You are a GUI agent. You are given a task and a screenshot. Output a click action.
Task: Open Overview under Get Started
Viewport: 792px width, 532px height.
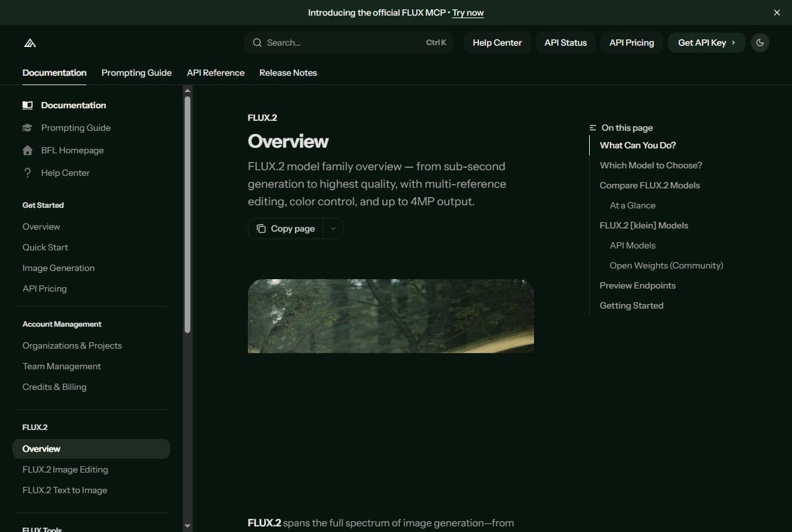coord(41,227)
